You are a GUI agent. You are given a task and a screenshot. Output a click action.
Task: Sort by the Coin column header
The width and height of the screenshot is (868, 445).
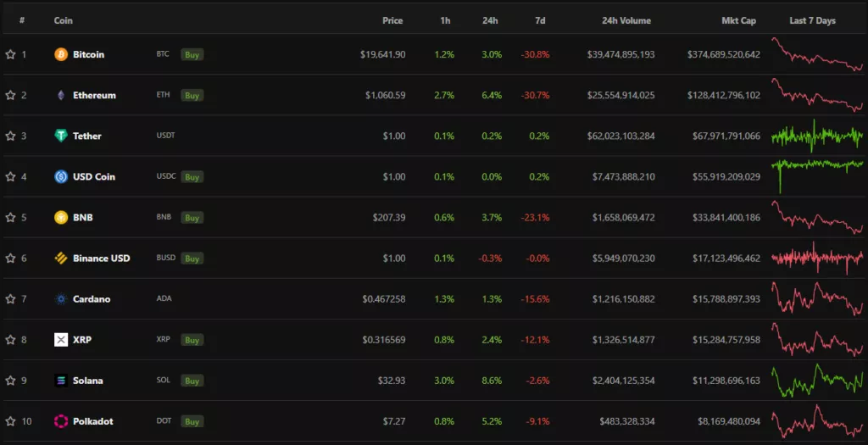[x=64, y=20]
